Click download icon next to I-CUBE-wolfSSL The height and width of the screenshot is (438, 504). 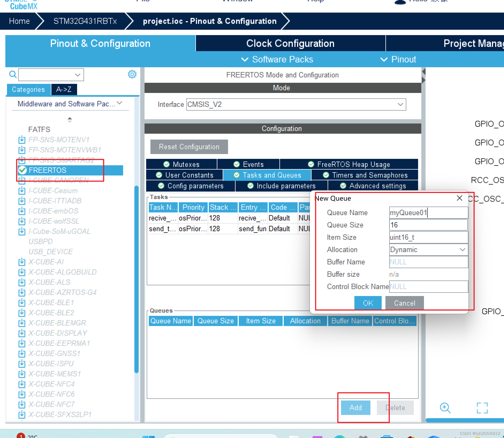22,221
